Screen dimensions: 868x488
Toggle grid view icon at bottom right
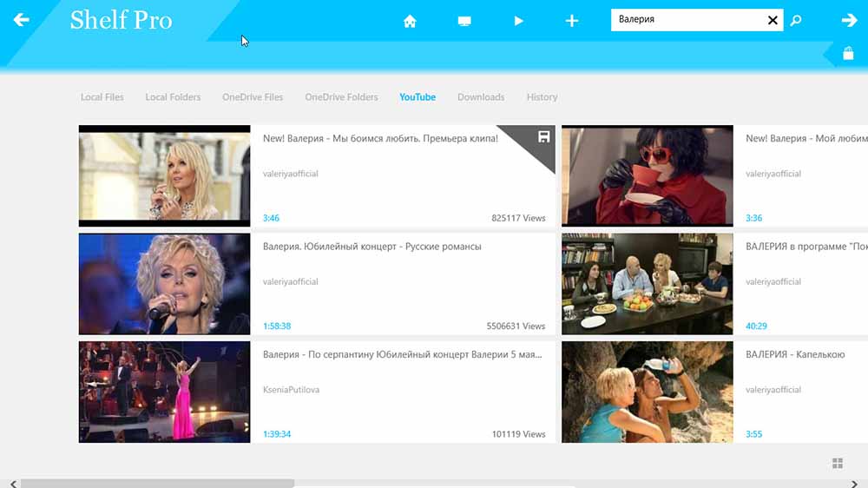(x=838, y=463)
